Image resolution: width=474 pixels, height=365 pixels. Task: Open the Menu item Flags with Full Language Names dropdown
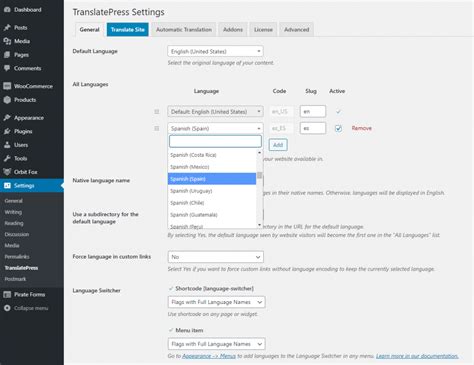[217, 344]
